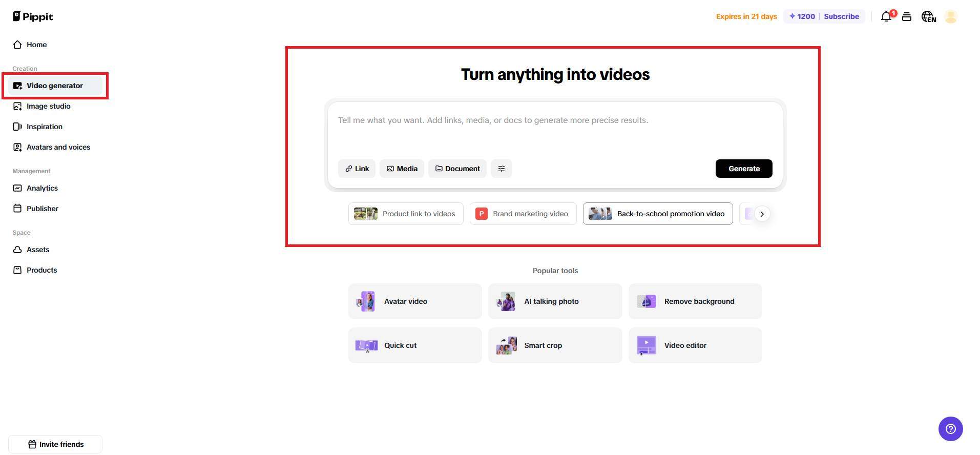Open the Home page

[30, 45]
